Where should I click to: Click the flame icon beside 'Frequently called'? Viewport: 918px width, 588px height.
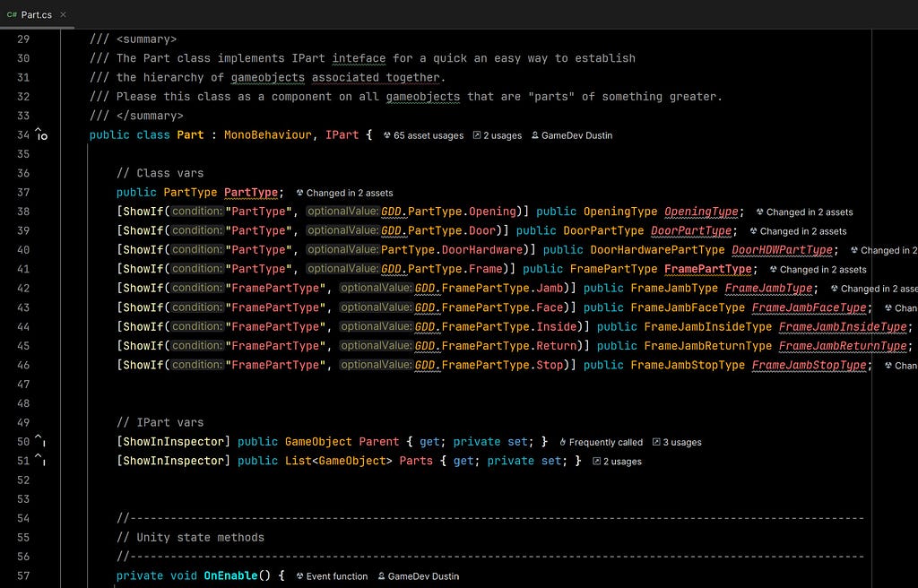click(x=563, y=442)
